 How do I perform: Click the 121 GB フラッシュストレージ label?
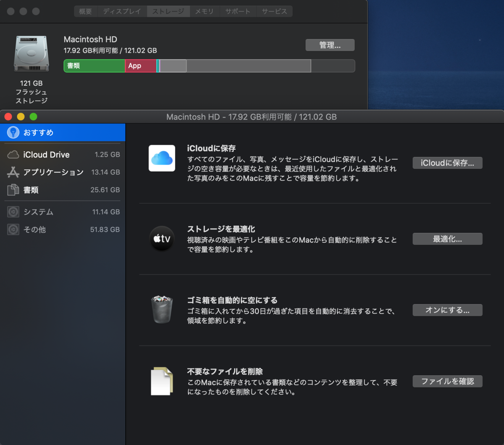(x=31, y=92)
